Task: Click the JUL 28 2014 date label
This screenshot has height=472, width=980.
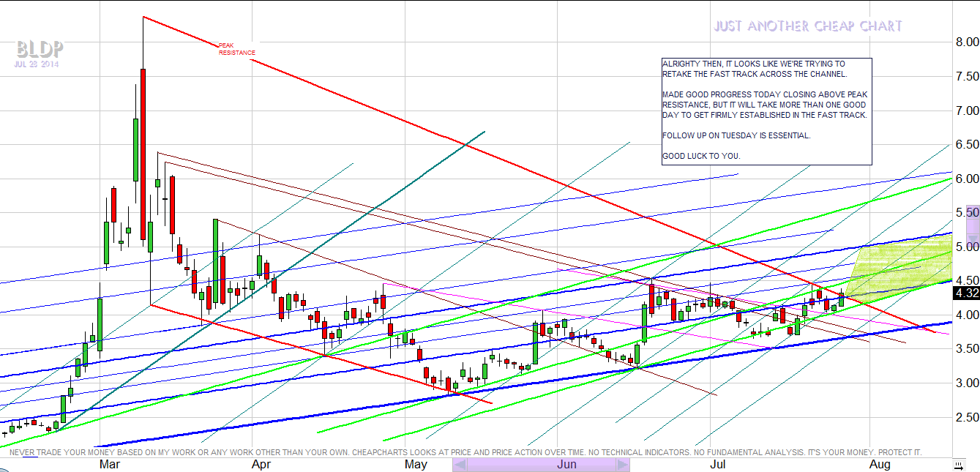Action: click(x=37, y=64)
